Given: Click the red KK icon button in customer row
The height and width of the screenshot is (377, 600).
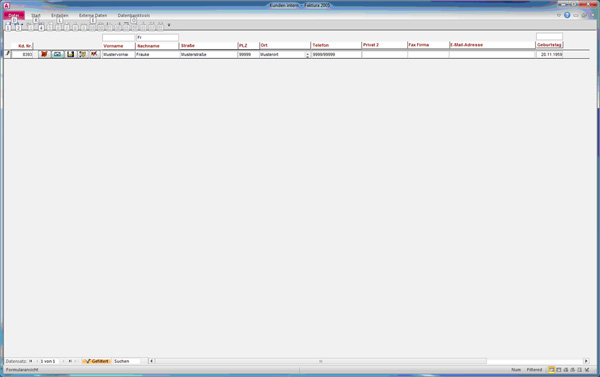Looking at the screenshot, I should click(94, 54).
